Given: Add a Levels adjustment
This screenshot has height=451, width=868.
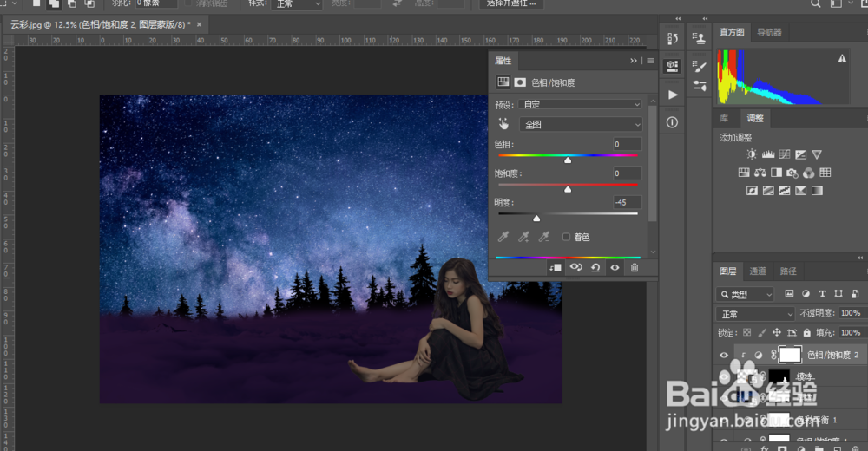Looking at the screenshot, I should tap(768, 154).
